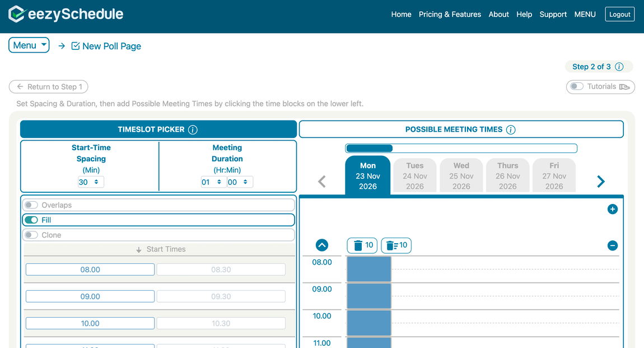This screenshot has height=348, width=644.
Task: Click the Logout button
Action: click(620, 15)
